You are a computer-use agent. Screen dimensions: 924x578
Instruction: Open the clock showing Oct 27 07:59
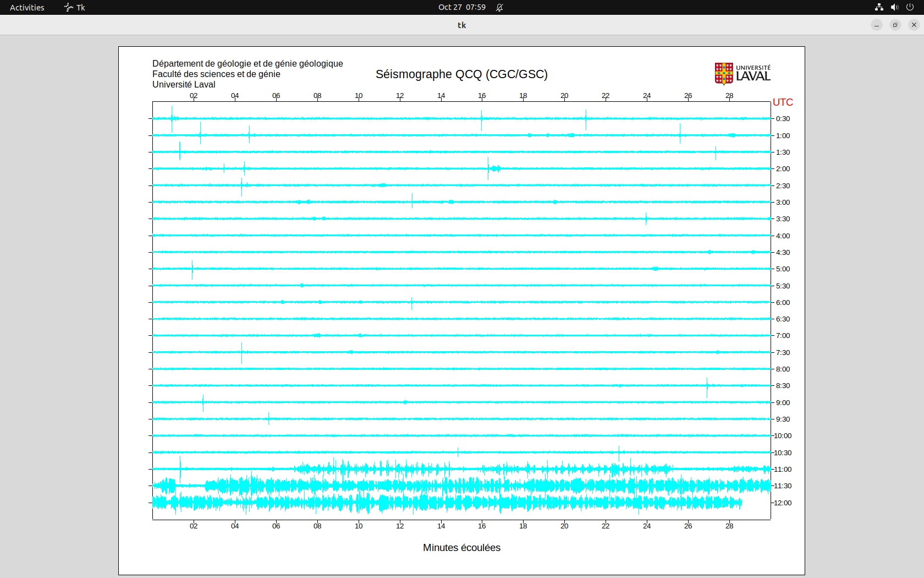(461, 7)
